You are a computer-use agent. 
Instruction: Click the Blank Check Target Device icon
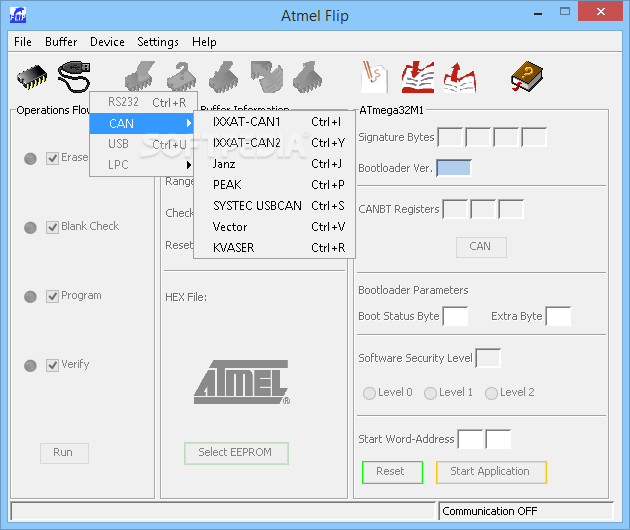pos(181,76)
